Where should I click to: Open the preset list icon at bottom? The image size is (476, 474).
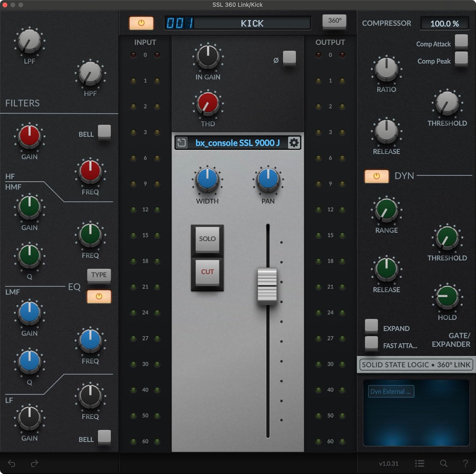click(x=419, y=463)
